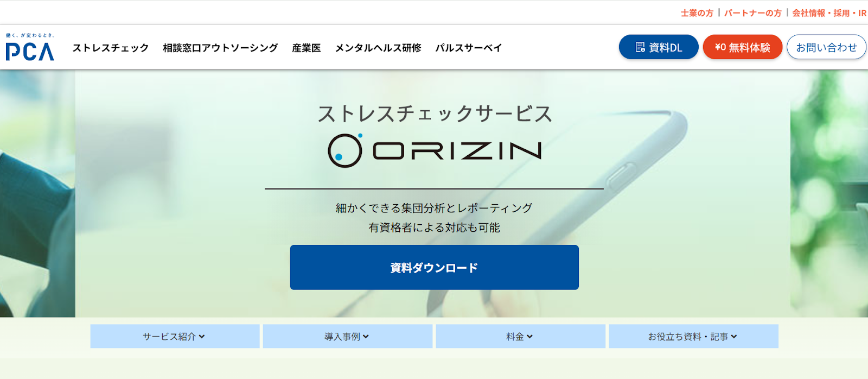Image resolution: width=868 pixels, height=379 pixels.
Task: Click the お問い合わせ button
Action: pos(826,47)
